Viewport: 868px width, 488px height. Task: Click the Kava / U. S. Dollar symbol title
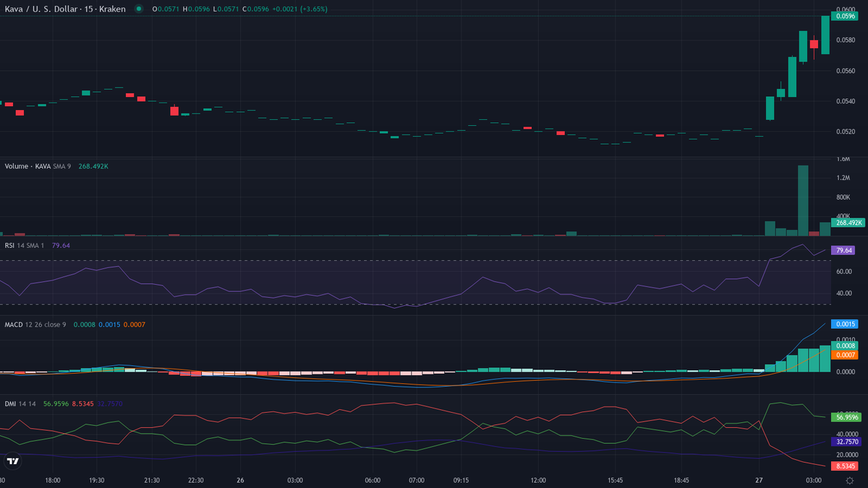[x=65, y=9]
